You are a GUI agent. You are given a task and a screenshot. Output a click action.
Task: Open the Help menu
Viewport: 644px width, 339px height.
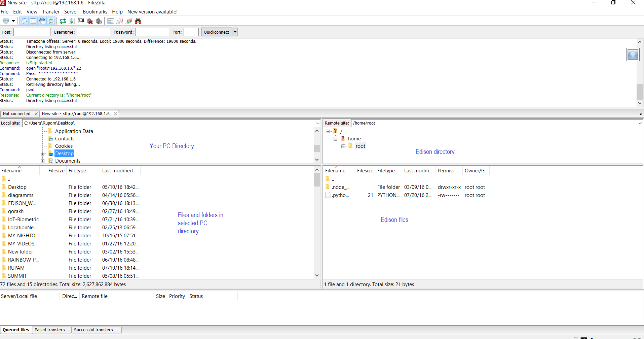point(117,11)
